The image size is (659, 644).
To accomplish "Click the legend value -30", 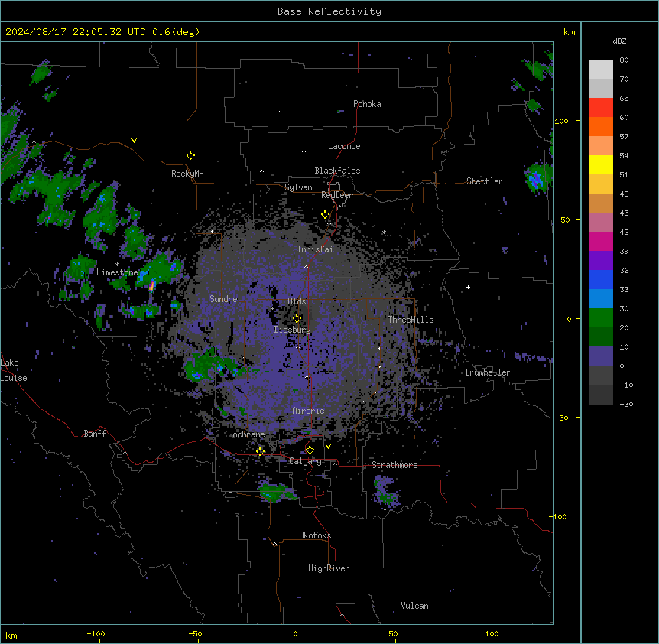I will 626,404.
